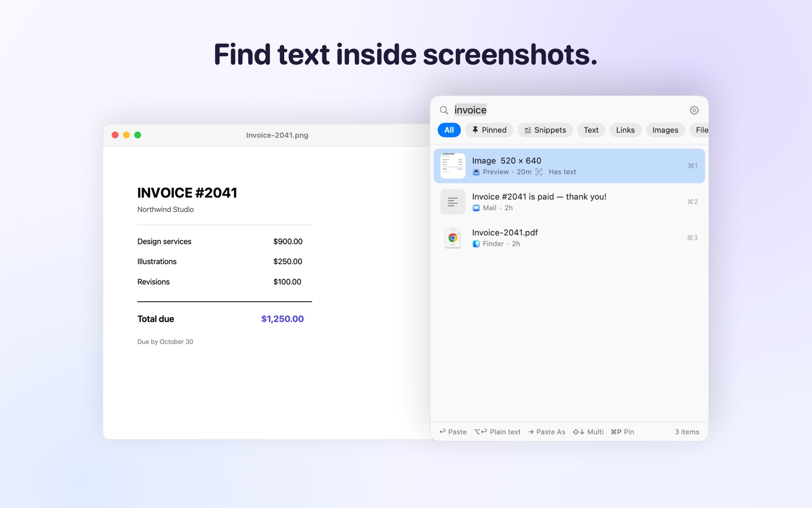
Task: Filter results by Text
Action: [x=591, y=130]
